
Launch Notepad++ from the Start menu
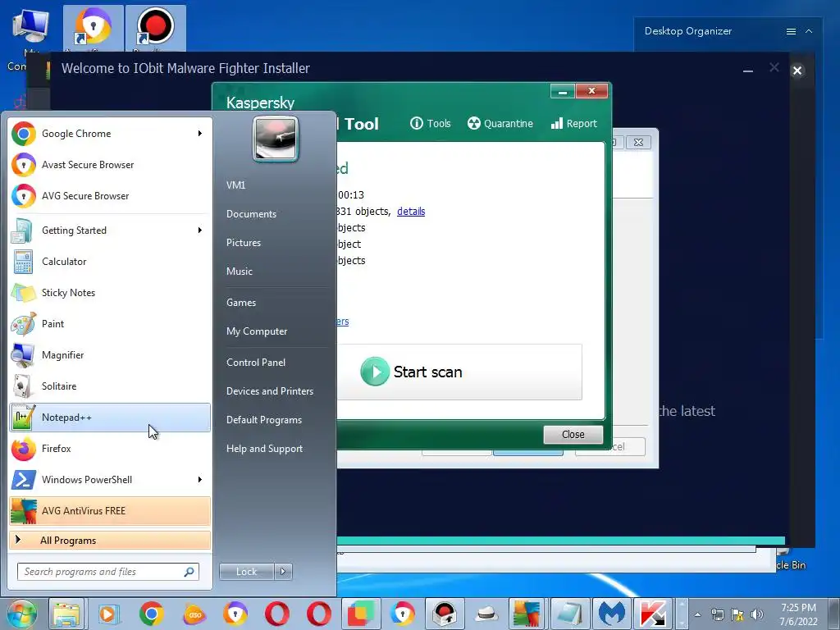(x=110, y=418)
